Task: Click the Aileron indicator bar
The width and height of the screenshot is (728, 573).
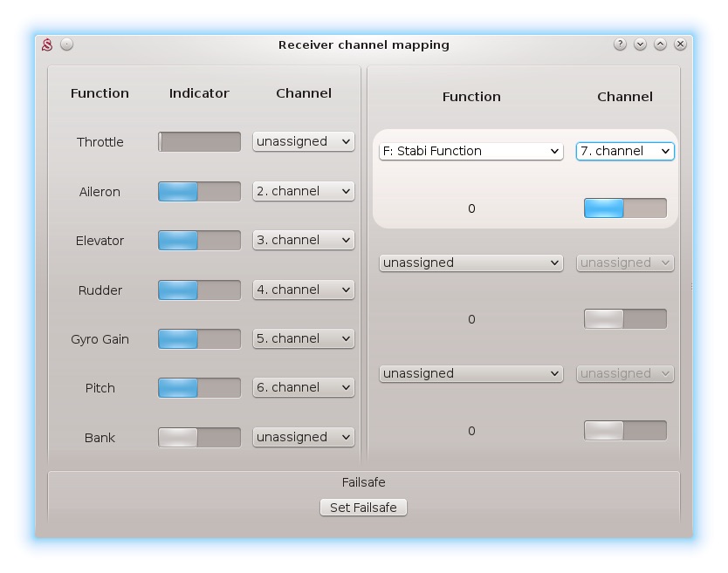Action: tap(199, 192)
